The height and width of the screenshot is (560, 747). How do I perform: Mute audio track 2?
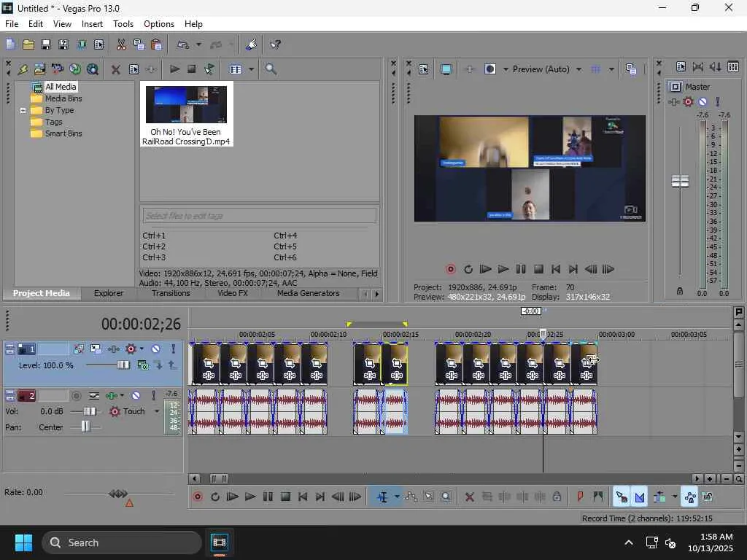(x=136, y=396)
